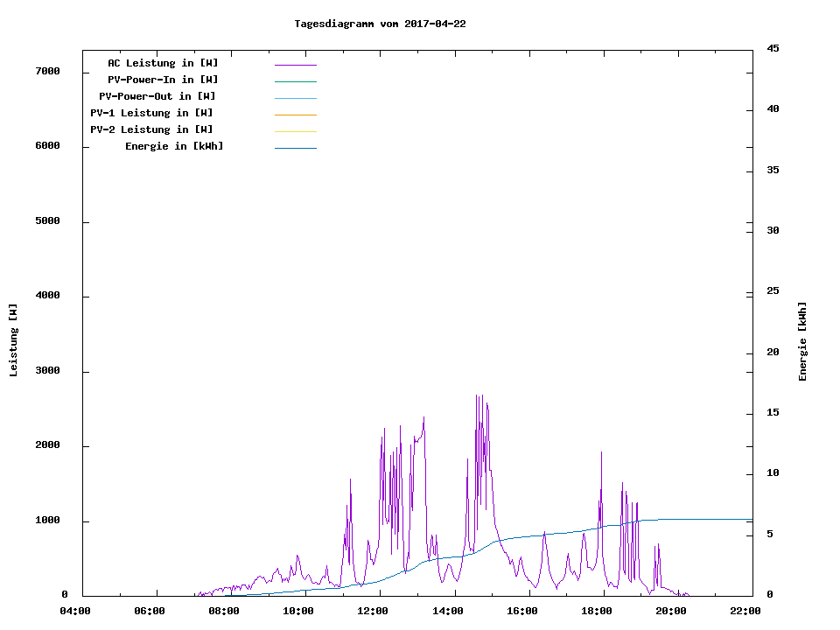Pick the PV-1 Leistung in [W] legend entry
This screenshot has height=630, width=840.
point(151,113)
